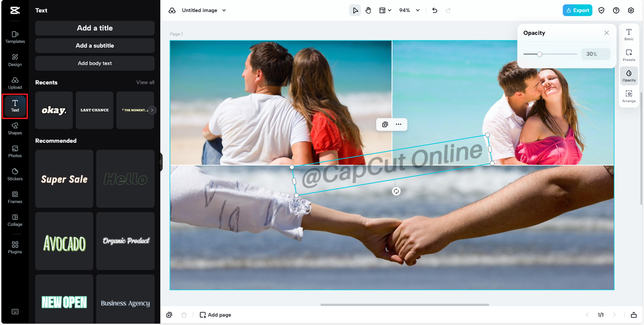Viewport: 644px width, 325px height.
Task: Click View all recents link
Action: pyautogui.click(x=145, y=83)
